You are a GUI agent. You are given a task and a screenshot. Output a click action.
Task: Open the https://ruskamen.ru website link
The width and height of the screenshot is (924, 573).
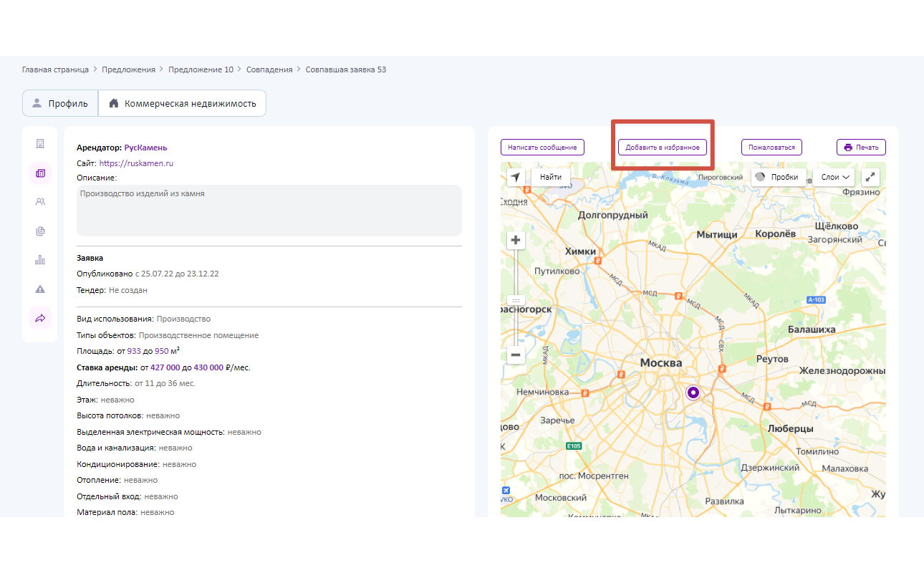[136, 163]
